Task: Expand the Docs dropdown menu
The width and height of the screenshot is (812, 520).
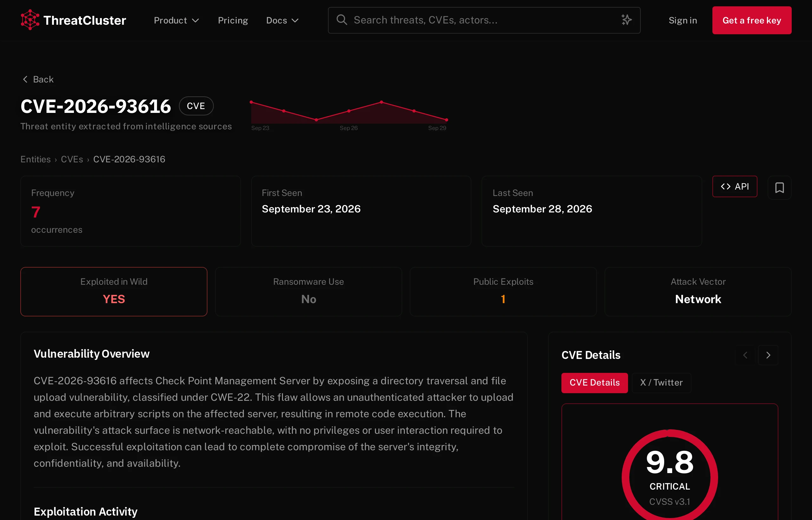Action: [282, 20]
